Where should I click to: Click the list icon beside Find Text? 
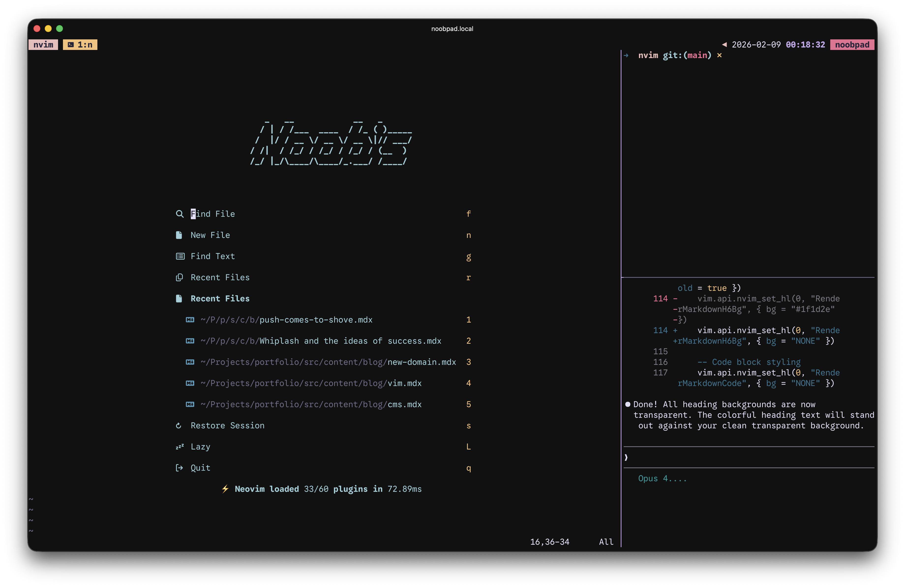click(180, 256)
